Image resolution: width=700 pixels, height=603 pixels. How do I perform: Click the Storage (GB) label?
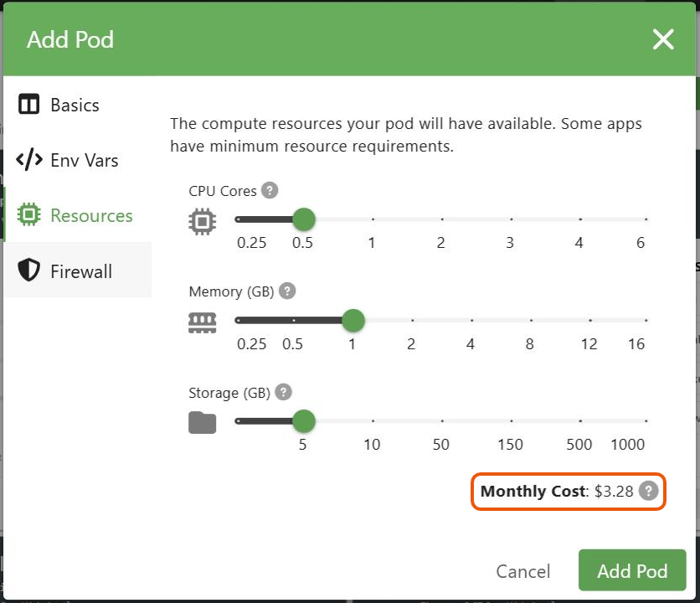click(229, 393)
